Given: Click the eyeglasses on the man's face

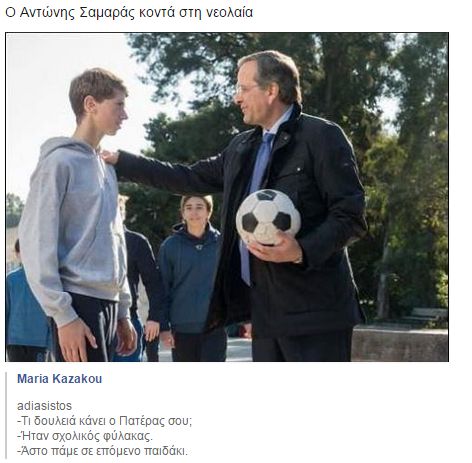Looking at the screenshot, I should click(x=245, y=88).
